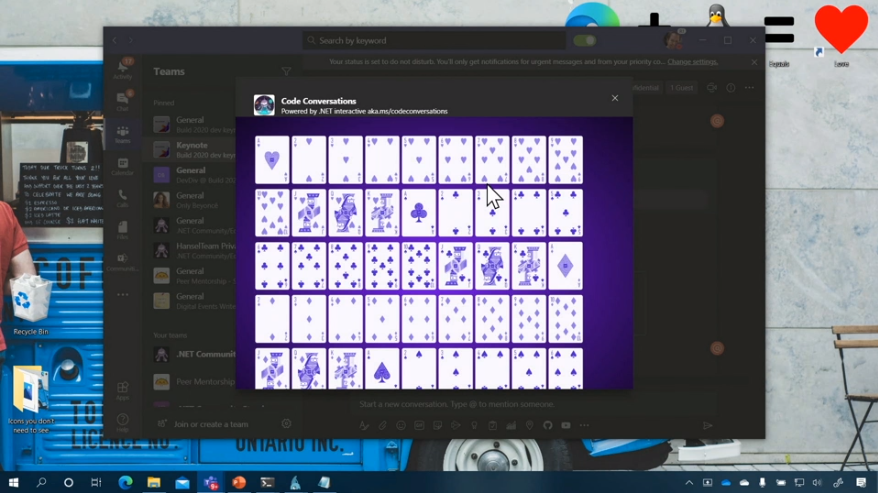This screenshot has width=878, height=493.
Task: Open Help in Teams sidebar
Action: point(123,422)
